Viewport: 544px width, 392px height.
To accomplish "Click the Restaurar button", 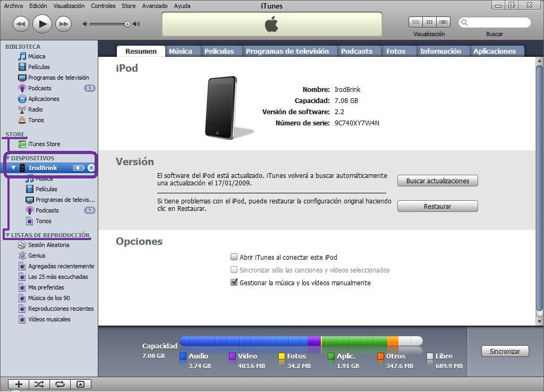I will [x=438, y=207].
